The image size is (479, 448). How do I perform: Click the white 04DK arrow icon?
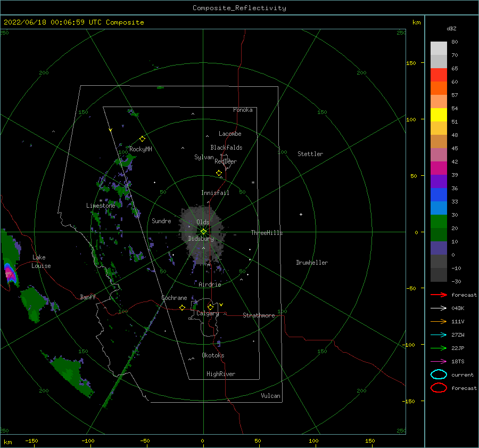tap(439, 308)
